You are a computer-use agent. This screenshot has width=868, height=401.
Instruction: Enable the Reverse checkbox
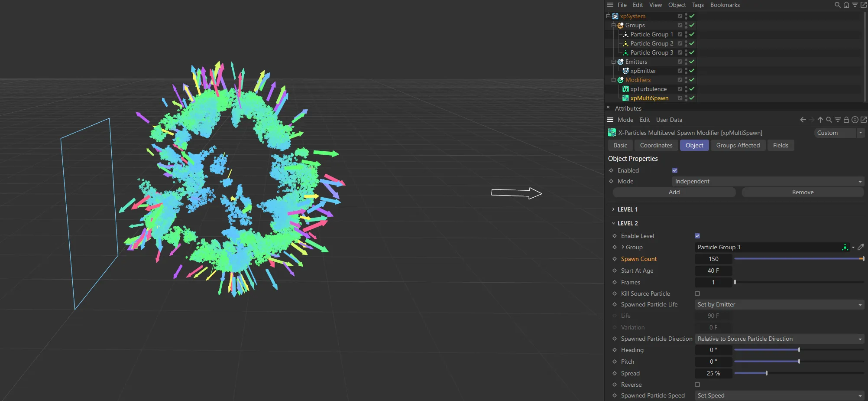[x=697, y=385]
